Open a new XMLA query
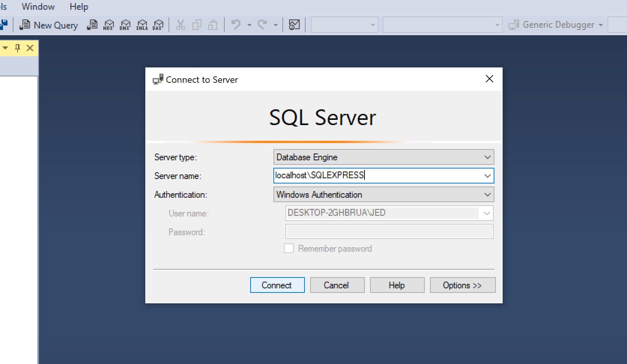The image size is (627, 364). click(x=142, y=25)
